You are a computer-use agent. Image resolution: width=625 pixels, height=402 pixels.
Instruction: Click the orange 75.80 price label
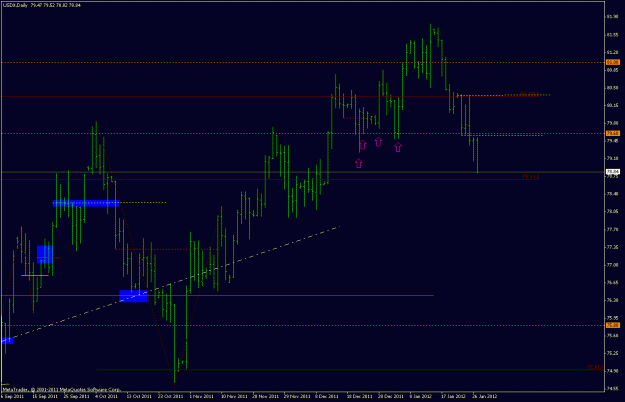point(613,325)
